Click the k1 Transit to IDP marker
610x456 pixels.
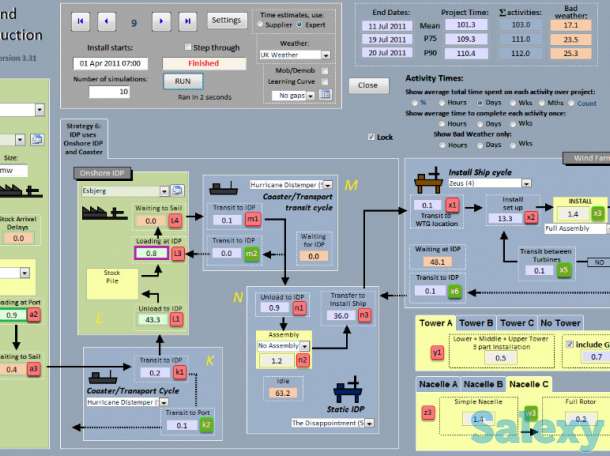pos(179,372)
